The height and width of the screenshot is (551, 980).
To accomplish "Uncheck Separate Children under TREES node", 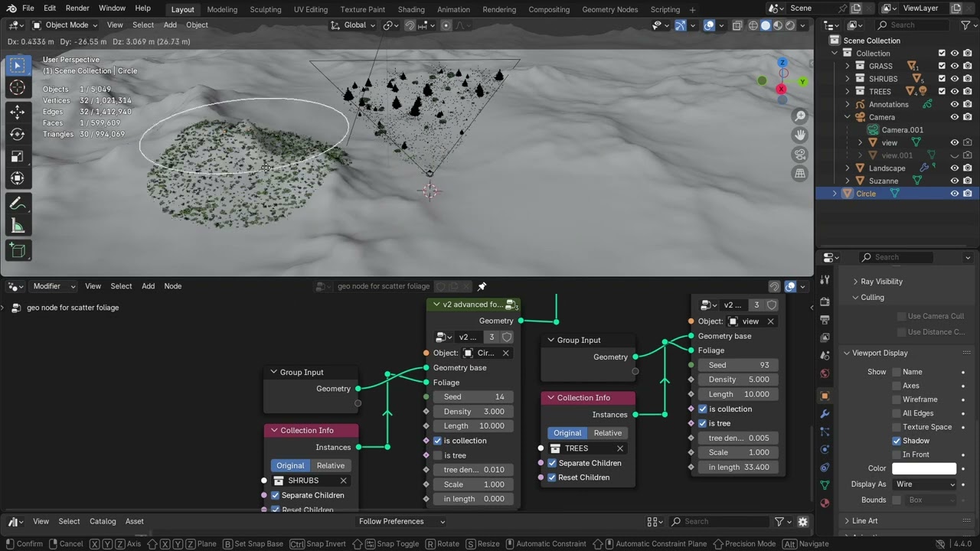I will [552, 463].
